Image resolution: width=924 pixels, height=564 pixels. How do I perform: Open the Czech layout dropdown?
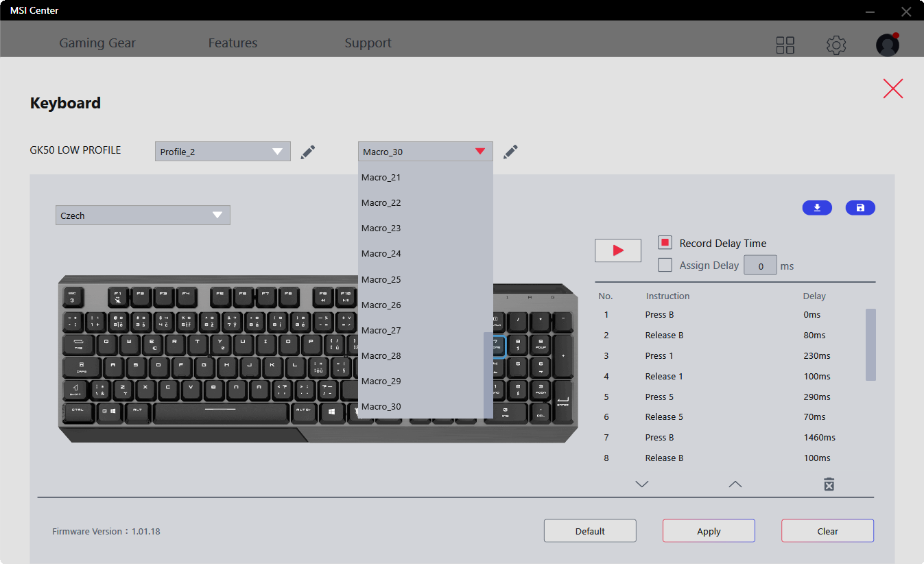(x=143, y=215)
